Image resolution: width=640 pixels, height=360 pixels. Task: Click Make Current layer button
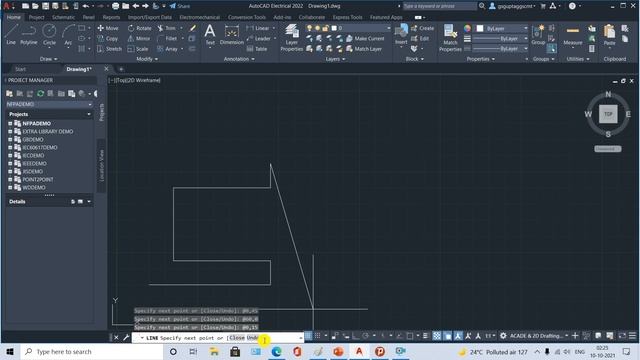click(x=365, y=38)
